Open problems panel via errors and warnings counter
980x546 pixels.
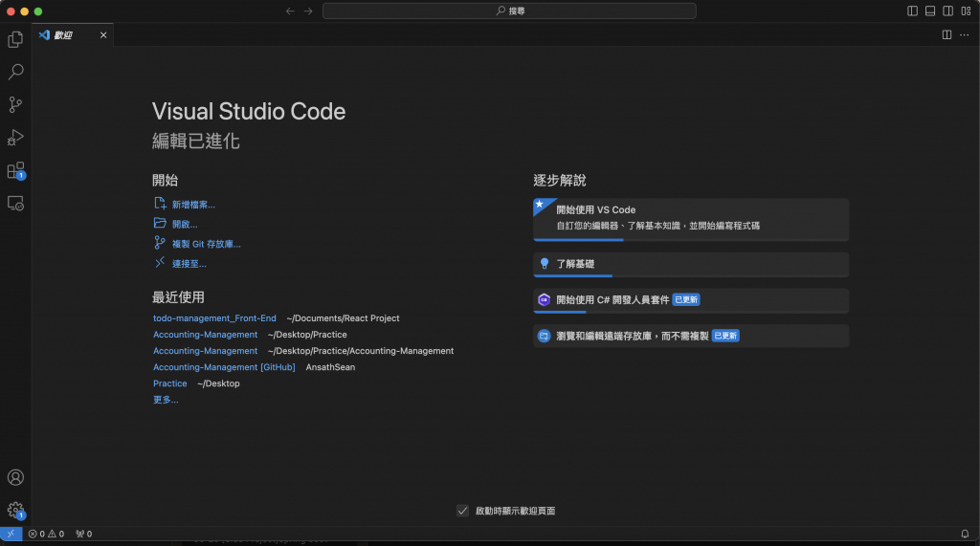(x=46, y=534)
